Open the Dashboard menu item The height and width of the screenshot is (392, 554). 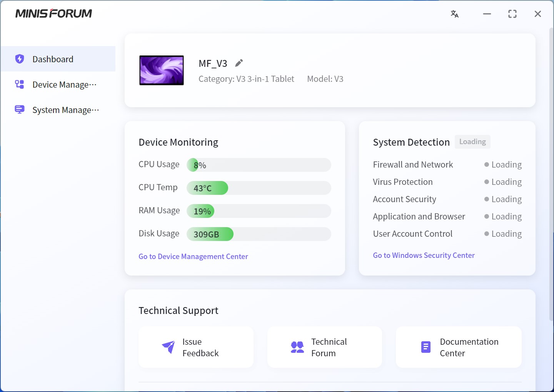(x=53, y=59)
